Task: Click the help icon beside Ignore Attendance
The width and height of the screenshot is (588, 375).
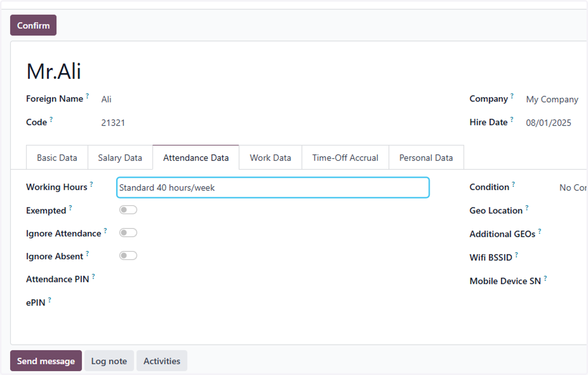Action: (105, 231)
